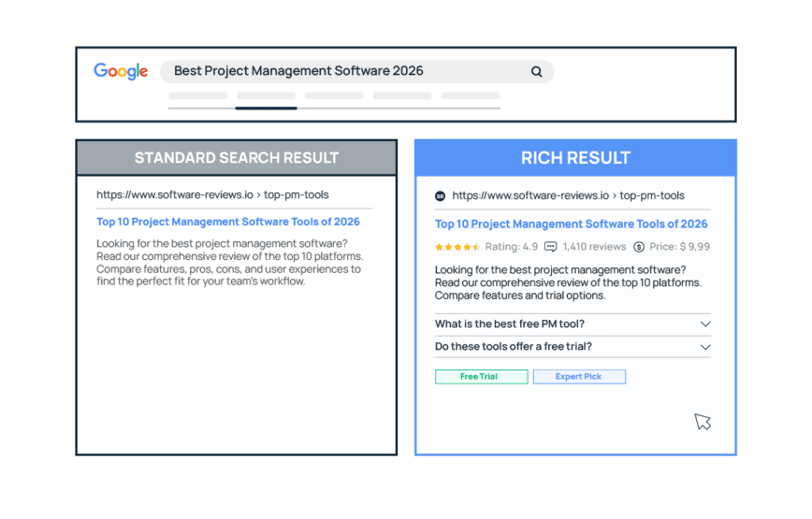Select the first placeholder search tab

(197, 97)
